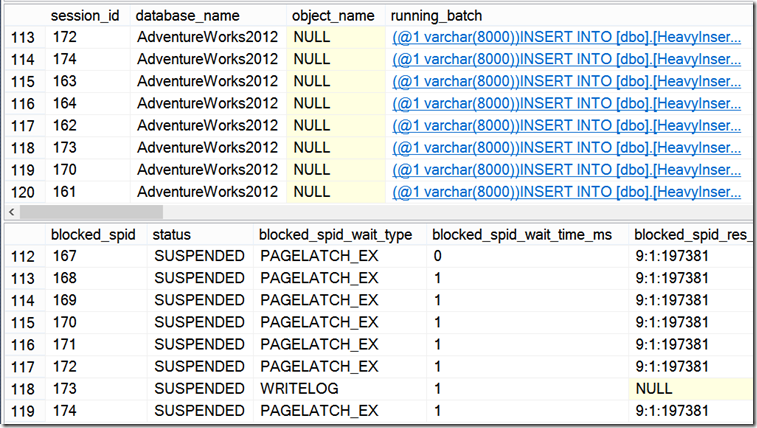The height and width of the screenshot is (428, 757).
Task: Click NULL object_name cell for session 170
Action: [x=336, y=170]
